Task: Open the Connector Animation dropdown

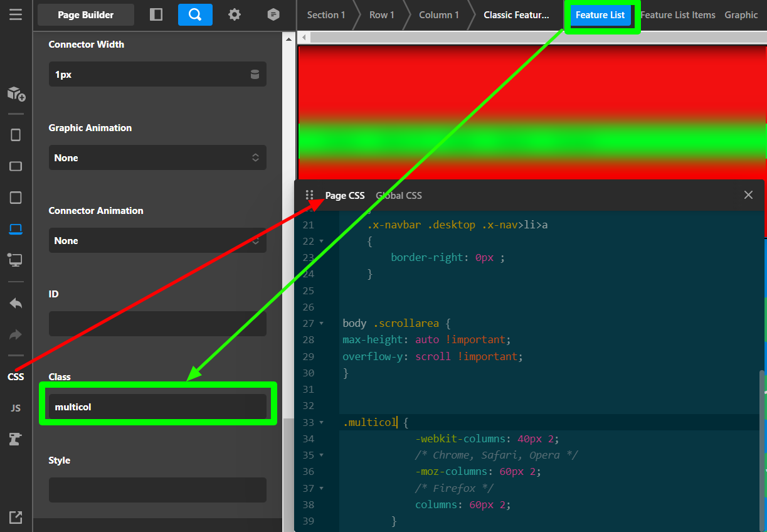Action: [x=157, y=241]
